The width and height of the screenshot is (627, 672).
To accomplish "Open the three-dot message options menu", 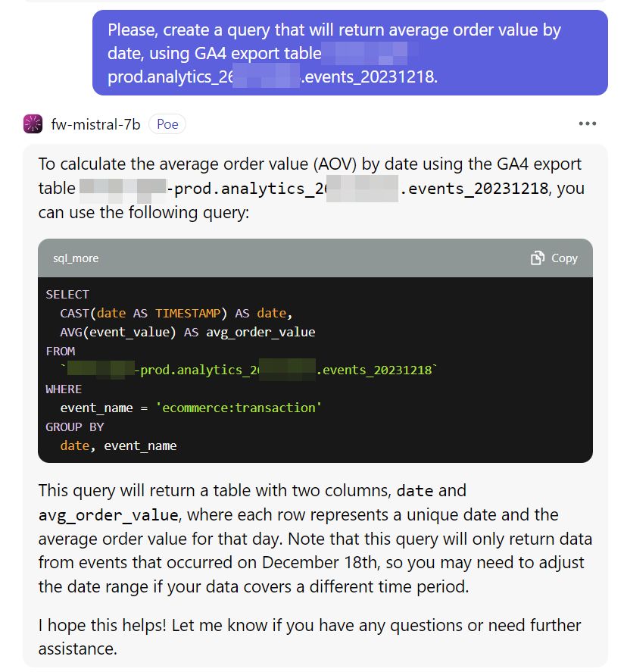I will tap(587, 123).
